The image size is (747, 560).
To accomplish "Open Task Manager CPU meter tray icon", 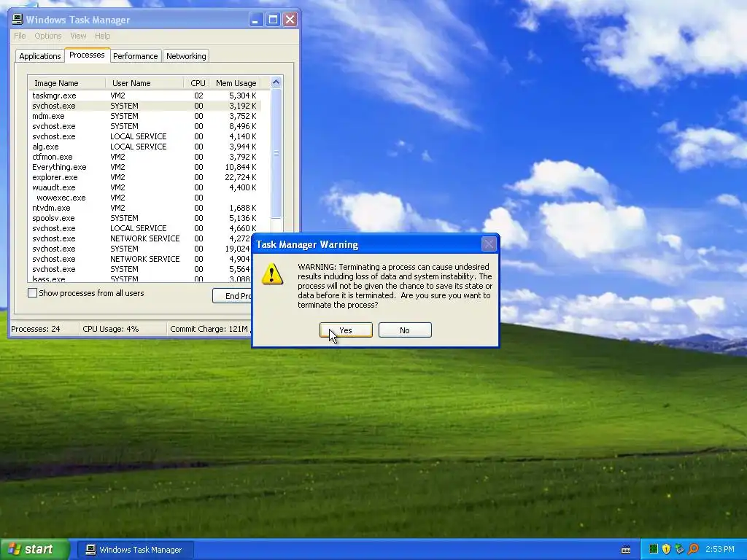I will coord(654,549).
